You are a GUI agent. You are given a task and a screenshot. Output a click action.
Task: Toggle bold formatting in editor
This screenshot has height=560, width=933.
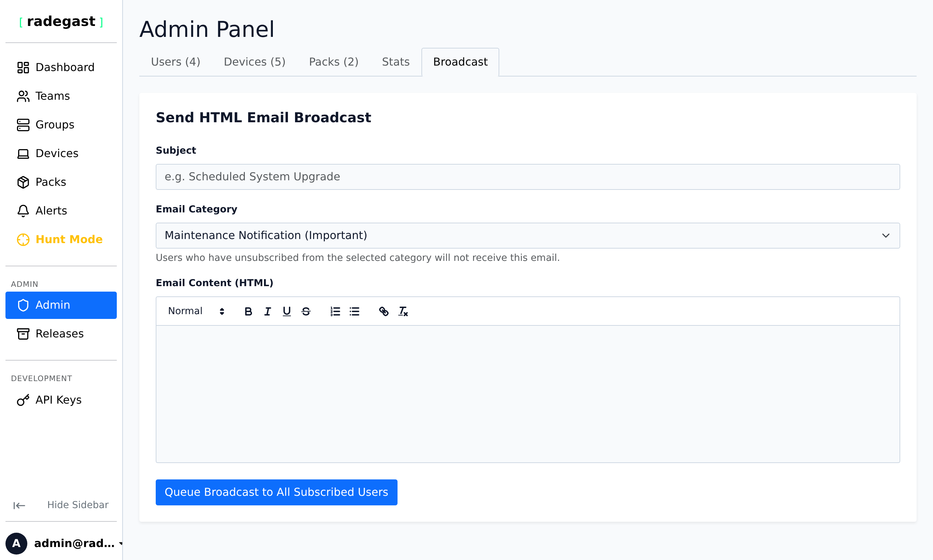[x=248, y=311]
